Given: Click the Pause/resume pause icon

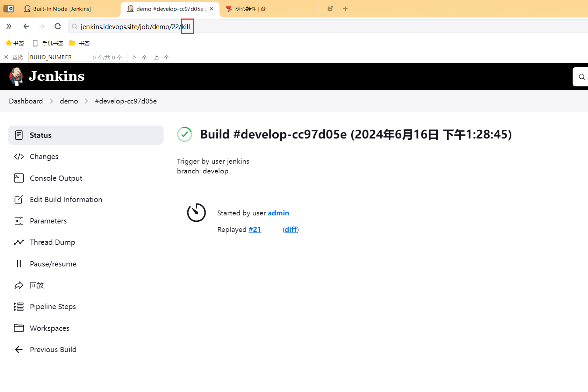Looking at the screenshot, I should point(19,264).
